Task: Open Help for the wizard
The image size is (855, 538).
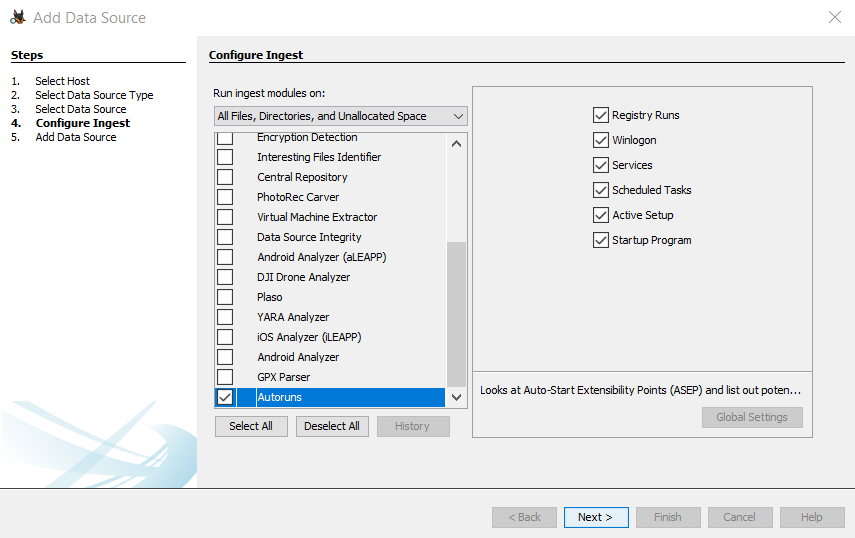Action: [x=812, y=517]
